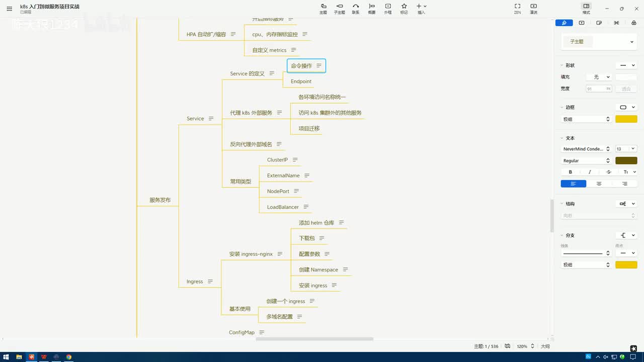Open note icon on 命令操作 topic
644x362 pixels.
[319, 66]
